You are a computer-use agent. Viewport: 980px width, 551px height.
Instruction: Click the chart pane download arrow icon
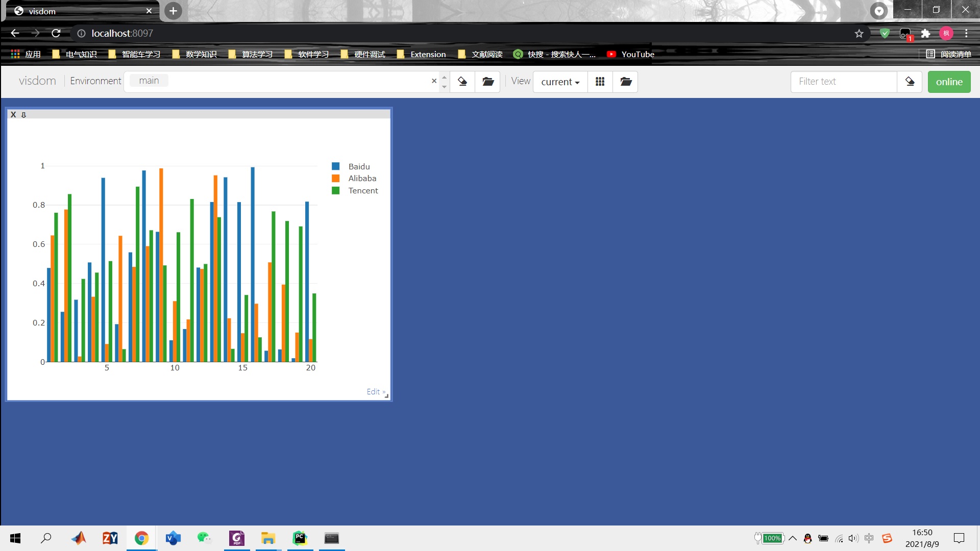[23, 115]
